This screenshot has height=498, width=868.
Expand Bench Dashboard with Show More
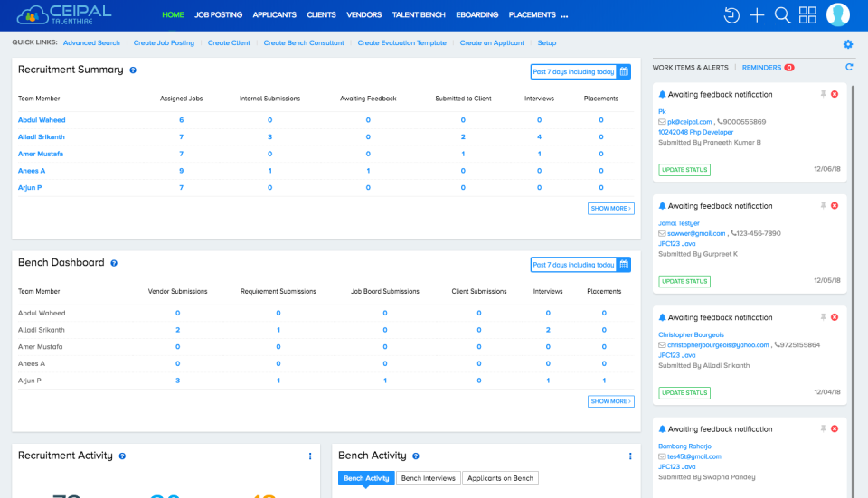coord(611,401)
